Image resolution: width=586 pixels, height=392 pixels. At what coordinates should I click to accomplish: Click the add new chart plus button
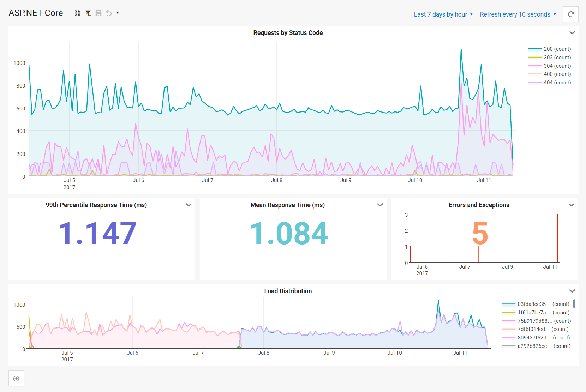tap(16, 379)
